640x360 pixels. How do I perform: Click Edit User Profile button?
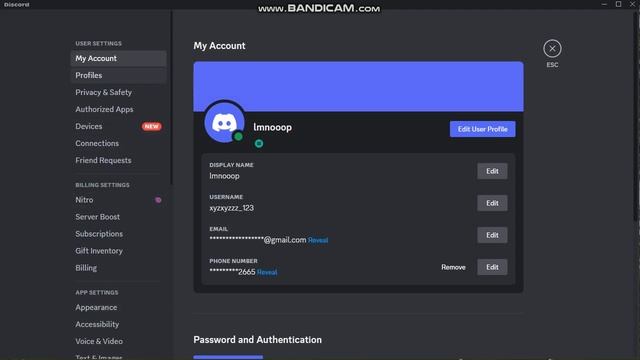(482, 129)
